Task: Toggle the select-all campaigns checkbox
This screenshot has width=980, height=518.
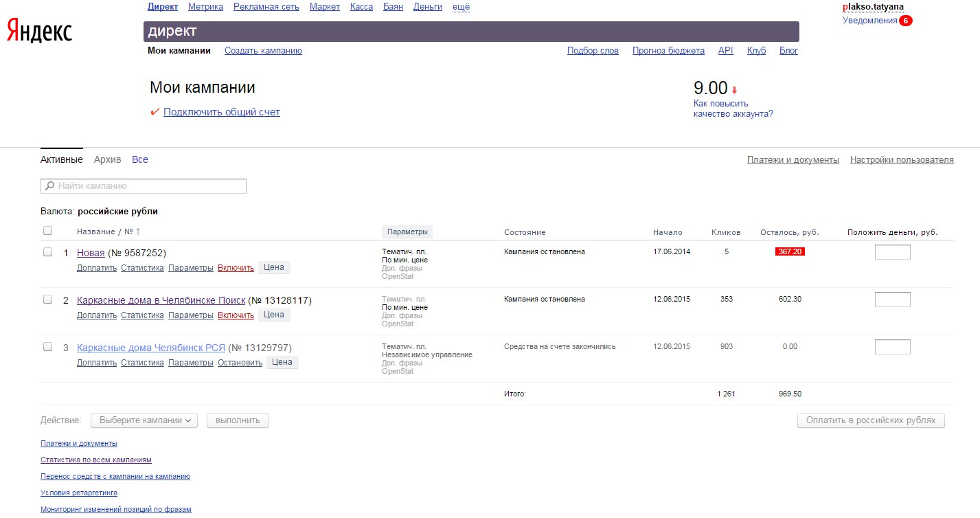Action: tap(47, 231)
